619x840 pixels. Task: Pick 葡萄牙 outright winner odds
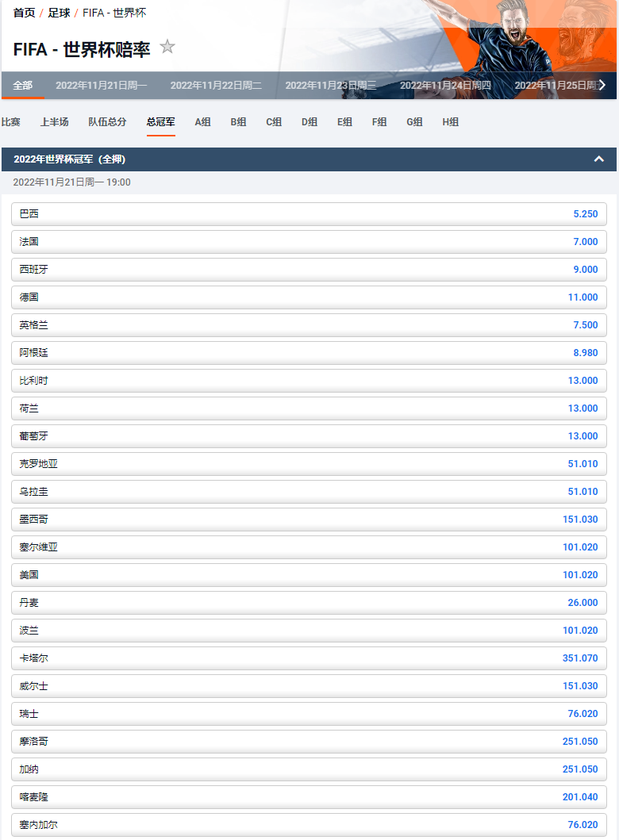(x=309, y=436)
